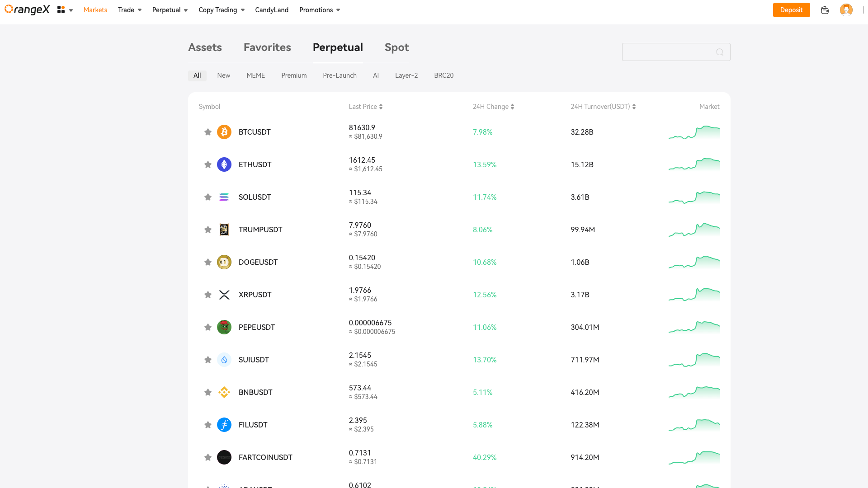Filter by the Layer-2 category
Viewport: 868px width, 488px height.
(x=406, y=75)
